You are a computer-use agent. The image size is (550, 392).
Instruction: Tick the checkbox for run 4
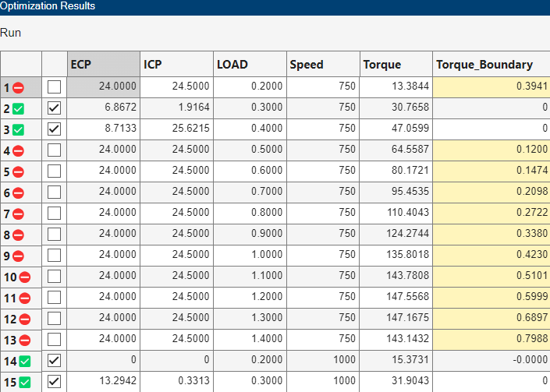[54, 150]
